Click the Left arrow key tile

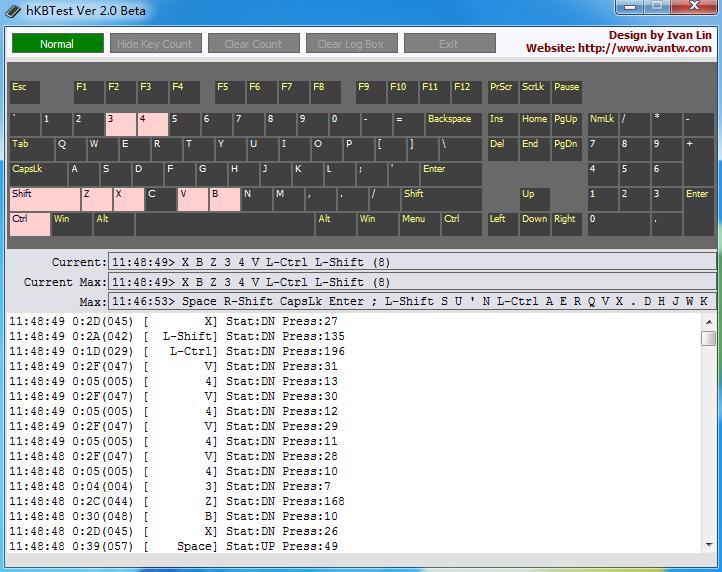503,224
